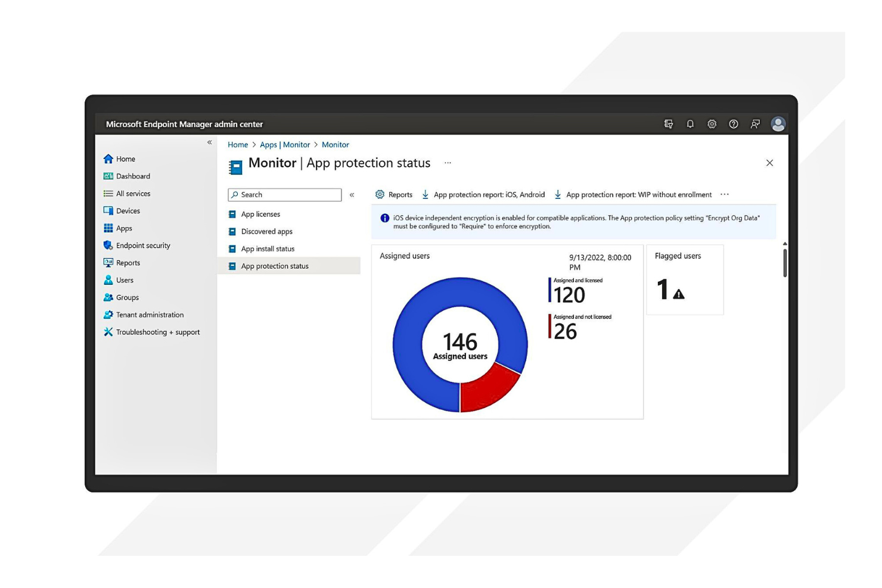The width and height of the screenshot is (882, 588).
Task: Click the Search field in Monitor menu
Action: 285,195
